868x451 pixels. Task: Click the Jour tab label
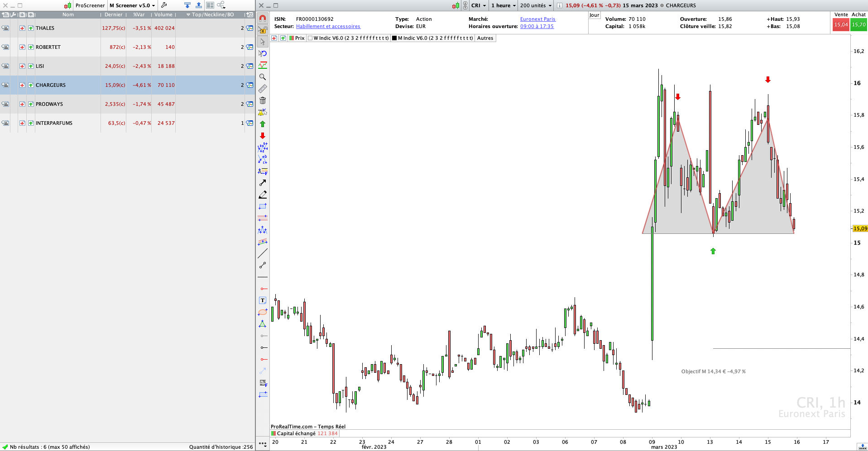595,15
